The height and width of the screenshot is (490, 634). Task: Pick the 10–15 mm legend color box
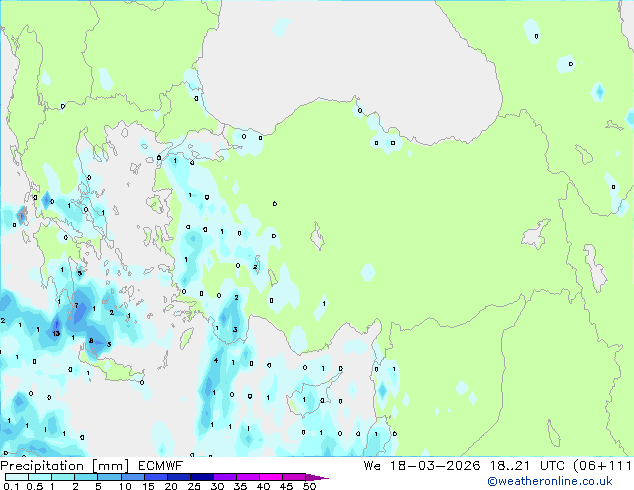pos(133,477)
